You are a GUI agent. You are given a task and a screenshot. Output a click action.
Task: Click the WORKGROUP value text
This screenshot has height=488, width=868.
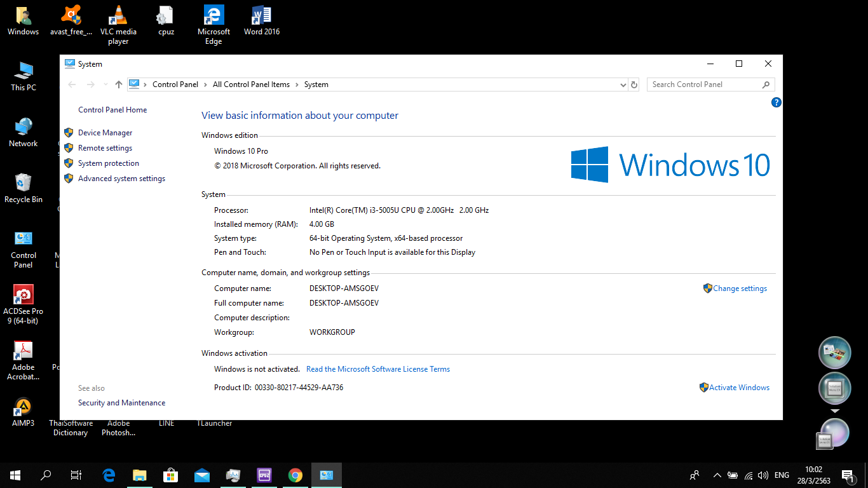click(x=332, y=332)
